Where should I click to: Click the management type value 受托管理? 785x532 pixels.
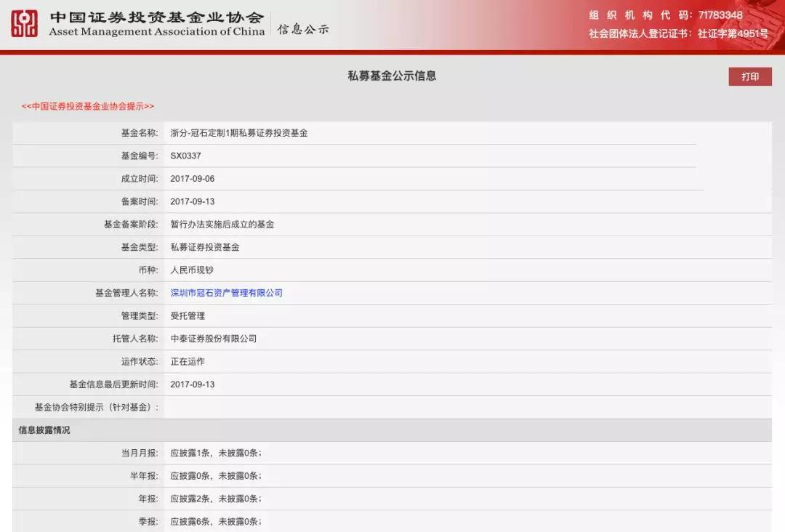coord(188,316)
